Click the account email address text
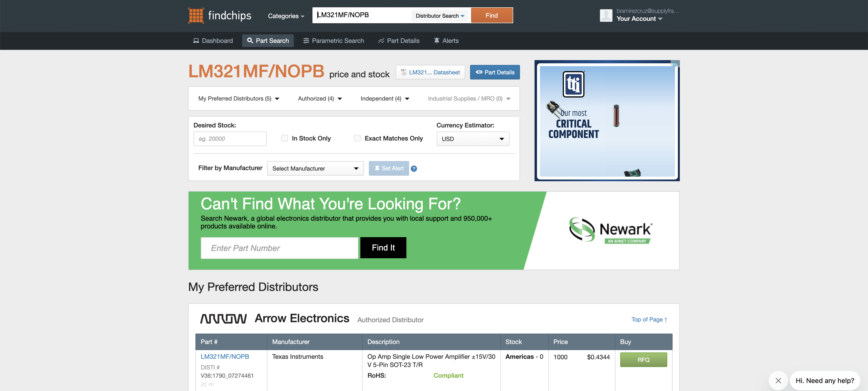The height and width of the screenshot is (391, 868). coord(648,11)
